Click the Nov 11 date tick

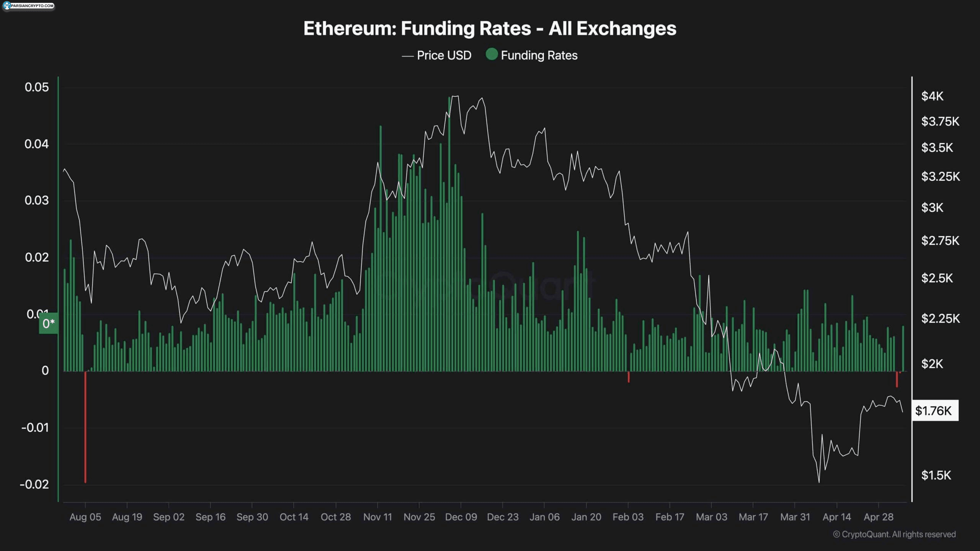(377, 517)
